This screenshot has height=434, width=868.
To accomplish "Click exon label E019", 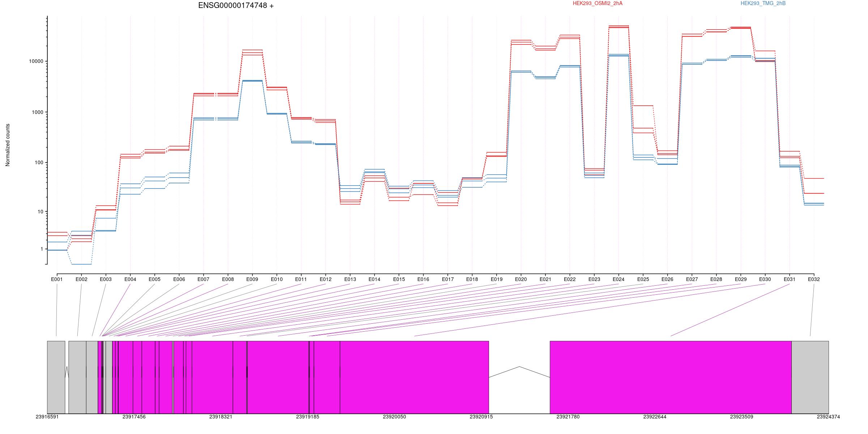I will (497, 279).
